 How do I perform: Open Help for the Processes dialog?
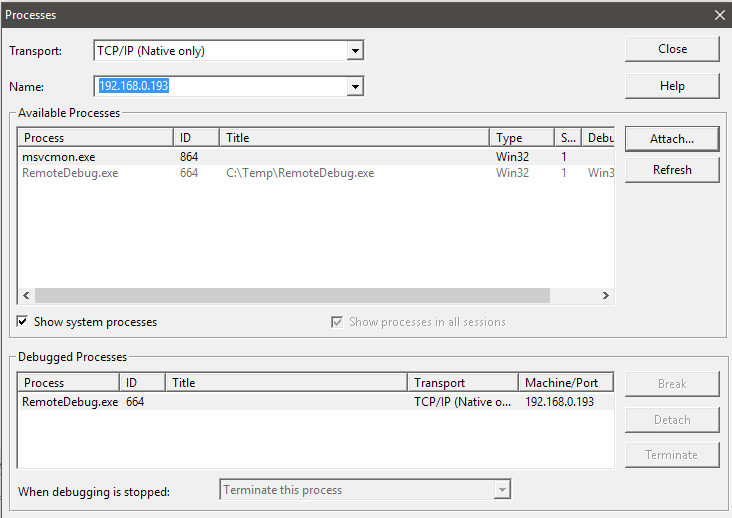[672, 86]
